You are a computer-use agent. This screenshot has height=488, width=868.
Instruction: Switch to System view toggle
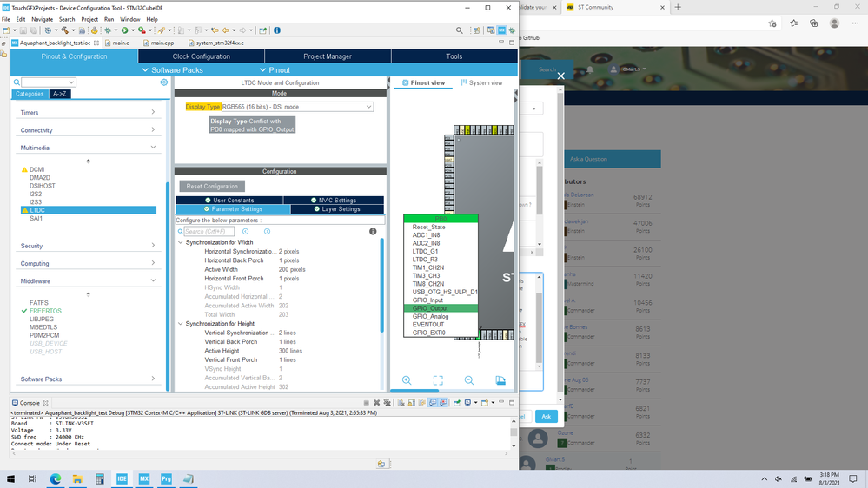481,83
